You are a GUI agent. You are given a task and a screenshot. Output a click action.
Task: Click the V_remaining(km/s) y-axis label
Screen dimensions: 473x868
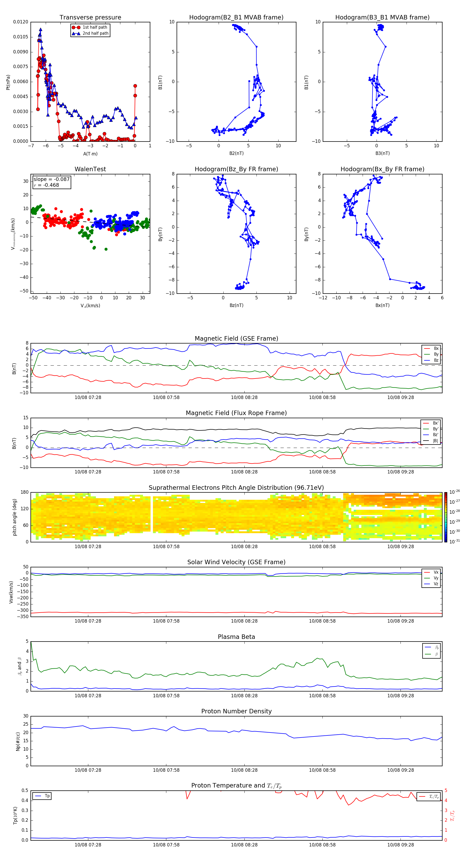click(13, 234)
